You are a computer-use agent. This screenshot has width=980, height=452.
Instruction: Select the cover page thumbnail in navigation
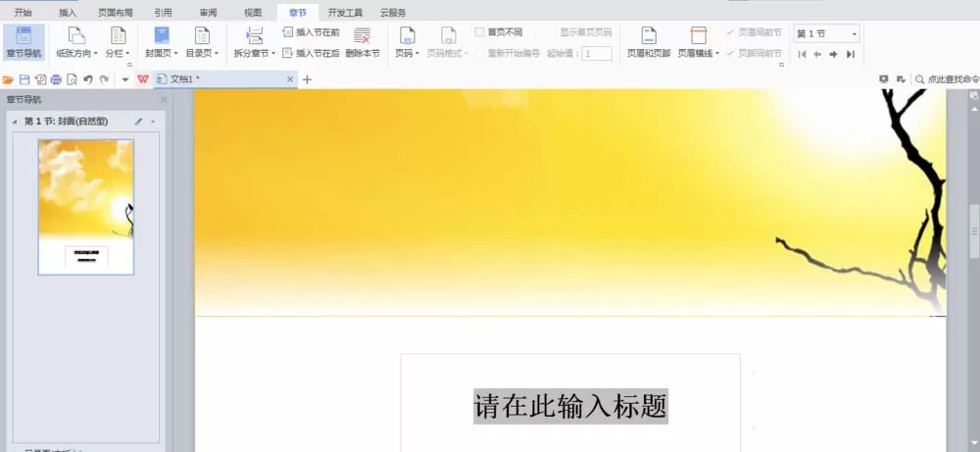pyautogui.click(x=86, y=207)
